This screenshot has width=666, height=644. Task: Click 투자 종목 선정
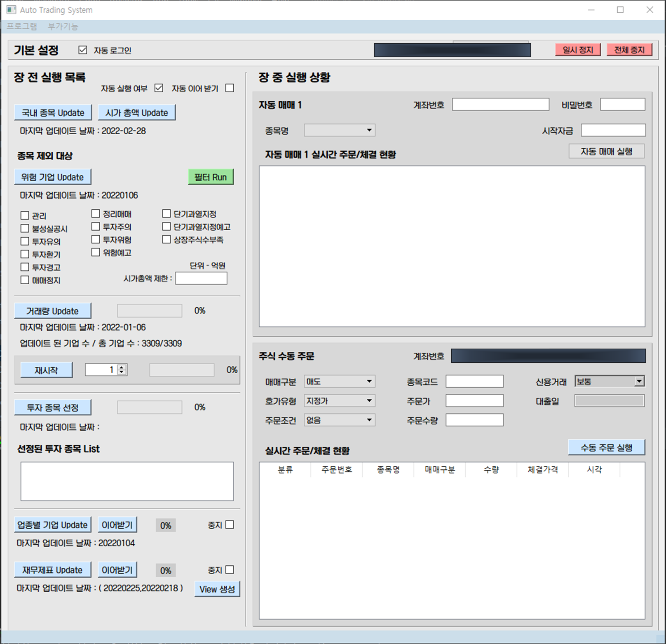[x=53, y=407]
